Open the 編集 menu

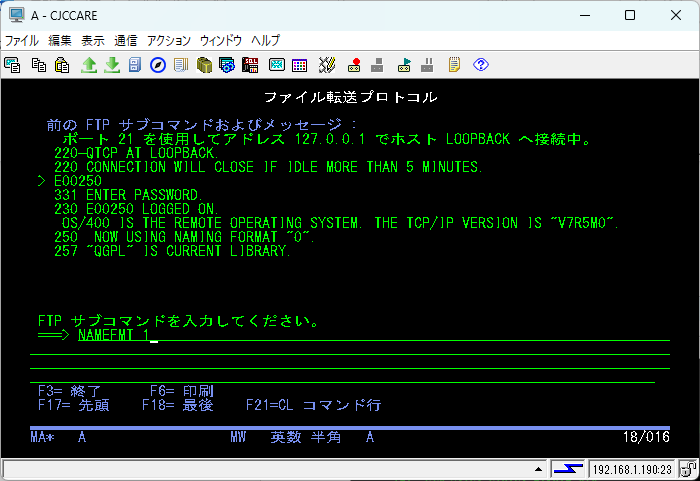(60, 41)
